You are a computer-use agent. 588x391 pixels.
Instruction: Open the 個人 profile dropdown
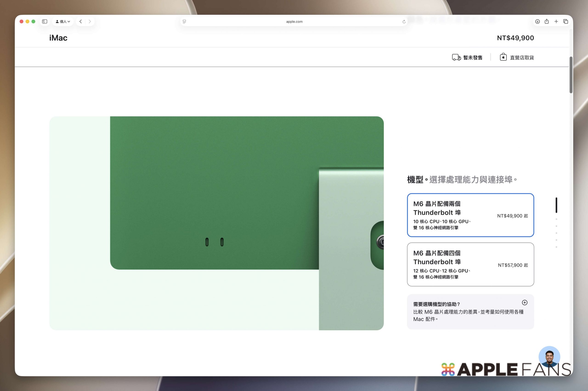[63, 21]
